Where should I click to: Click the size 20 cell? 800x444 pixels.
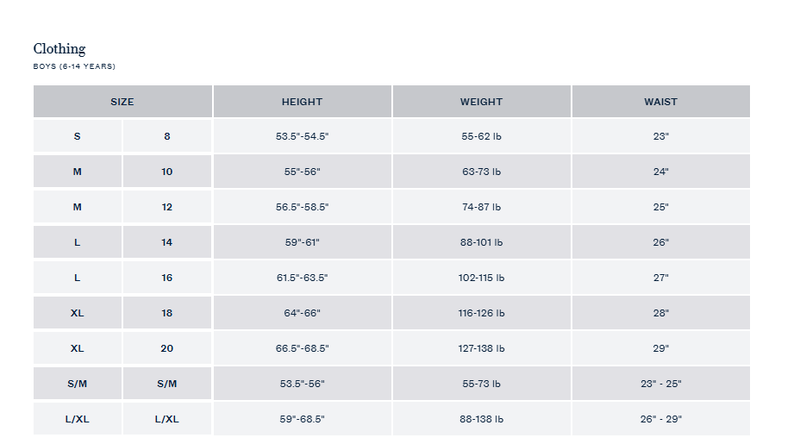point(167,349)
